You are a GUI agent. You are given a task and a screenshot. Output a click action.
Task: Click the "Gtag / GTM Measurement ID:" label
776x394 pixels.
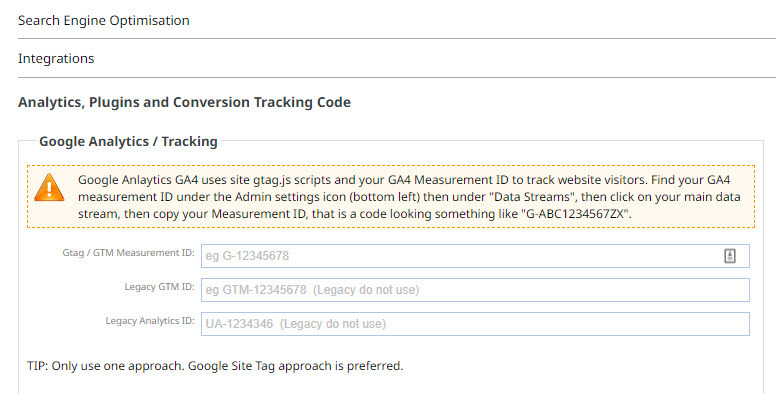(128, 253)
